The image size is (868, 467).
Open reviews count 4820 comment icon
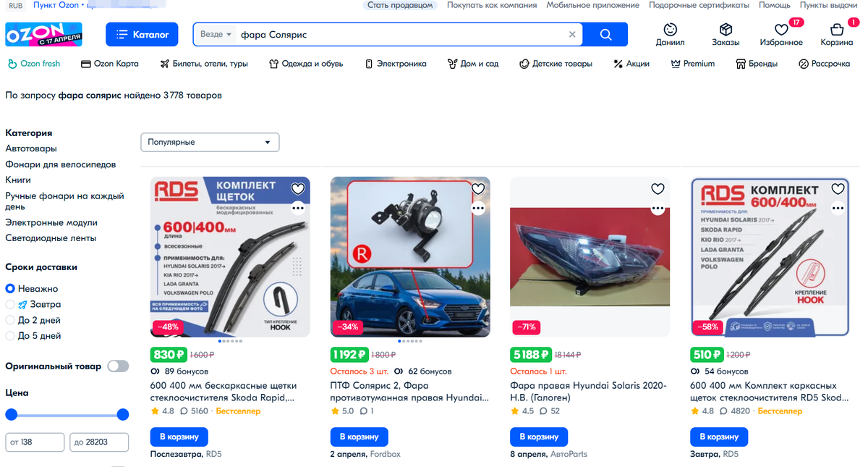click(726, 411)
